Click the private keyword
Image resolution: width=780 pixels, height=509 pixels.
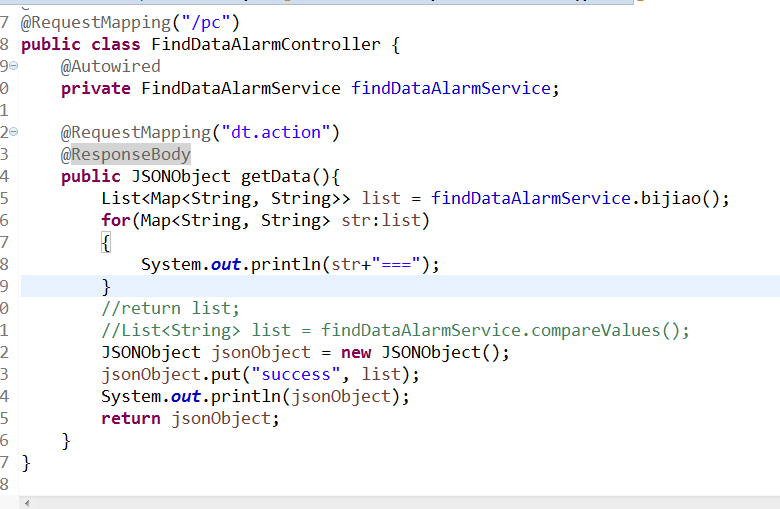click(96, 88)
